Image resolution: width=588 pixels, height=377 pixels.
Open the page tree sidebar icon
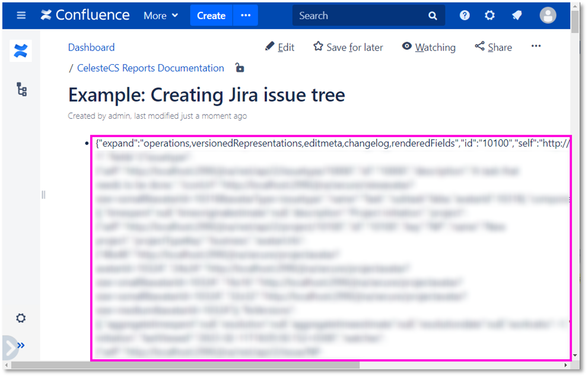click(x=22, y=89)
